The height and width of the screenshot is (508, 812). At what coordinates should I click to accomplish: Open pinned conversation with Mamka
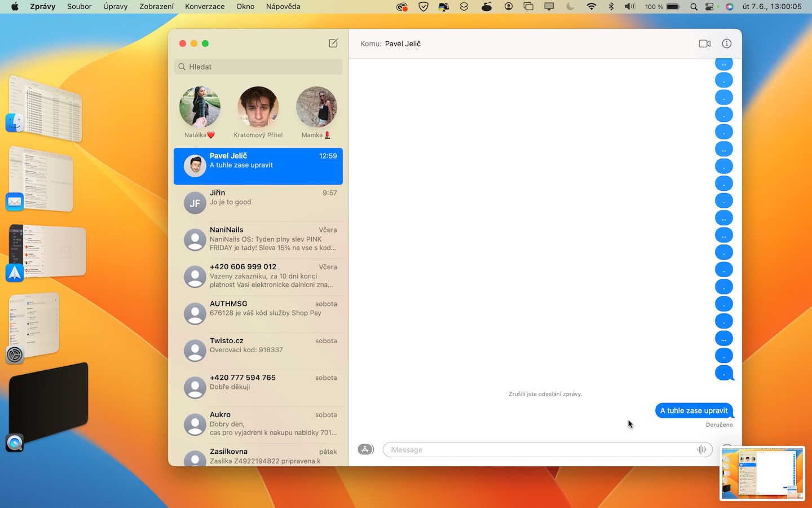tap(316, 112)
